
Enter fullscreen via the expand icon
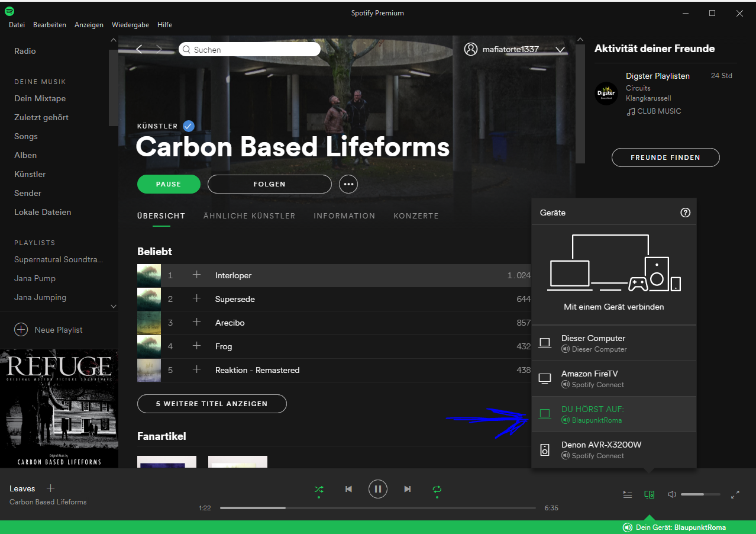[x=735, y=494]
